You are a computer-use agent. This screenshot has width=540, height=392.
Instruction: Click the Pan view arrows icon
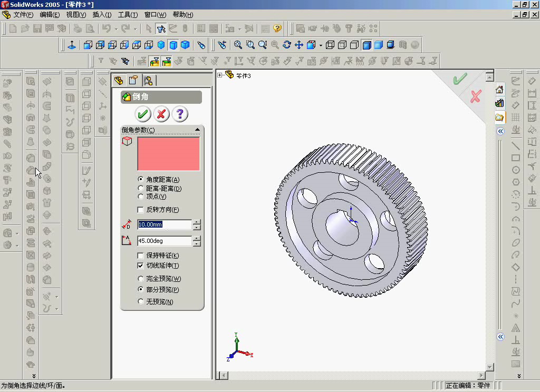(x=299, y=45)
